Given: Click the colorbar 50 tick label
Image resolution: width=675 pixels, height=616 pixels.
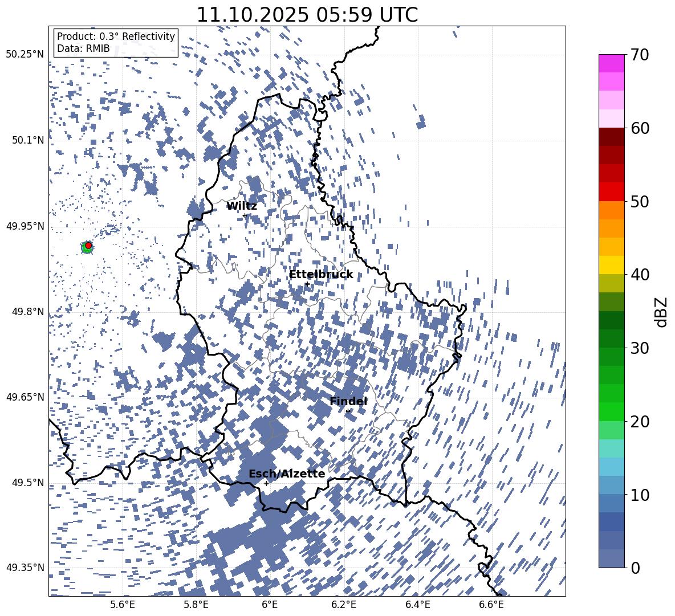Looking at the screenshot, I should (x=640, y=202).
